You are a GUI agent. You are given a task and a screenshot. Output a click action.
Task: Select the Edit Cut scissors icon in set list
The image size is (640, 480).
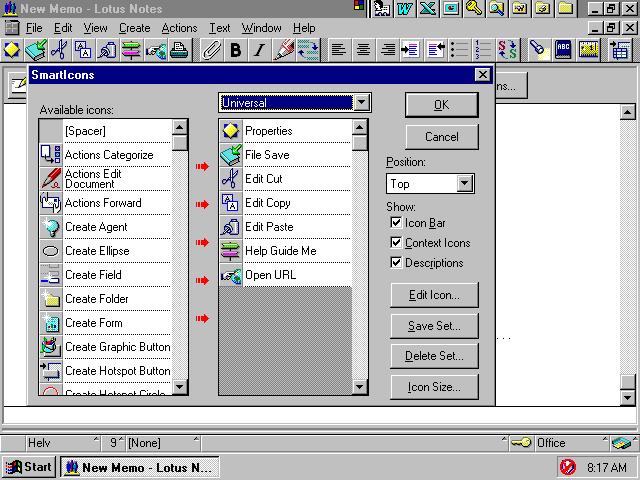[x=231, y=179]
